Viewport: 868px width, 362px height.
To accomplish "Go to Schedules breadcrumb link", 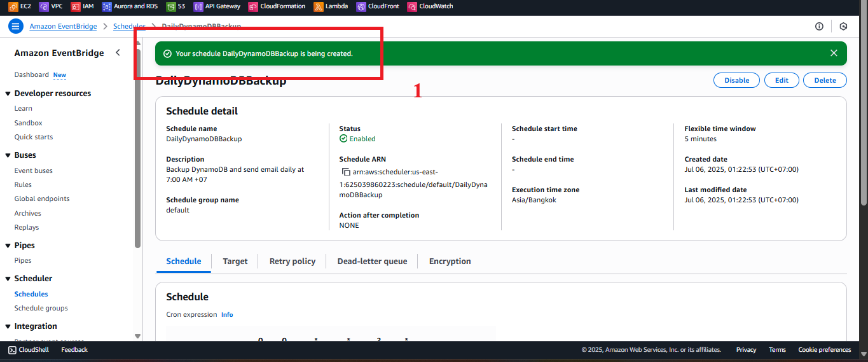I will [x=129, y=26].
